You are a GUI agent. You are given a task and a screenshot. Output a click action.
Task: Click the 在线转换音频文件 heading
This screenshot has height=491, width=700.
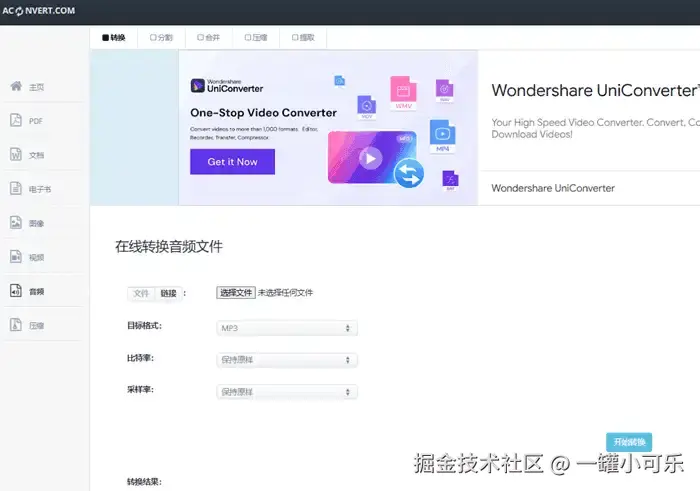coord(169,246)
